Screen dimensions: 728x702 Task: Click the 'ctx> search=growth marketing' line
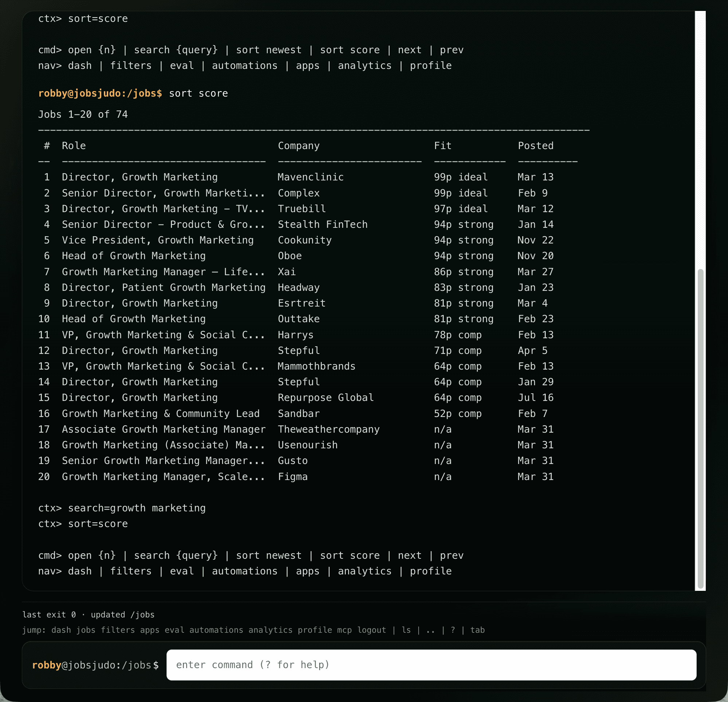tap(122, 508)
